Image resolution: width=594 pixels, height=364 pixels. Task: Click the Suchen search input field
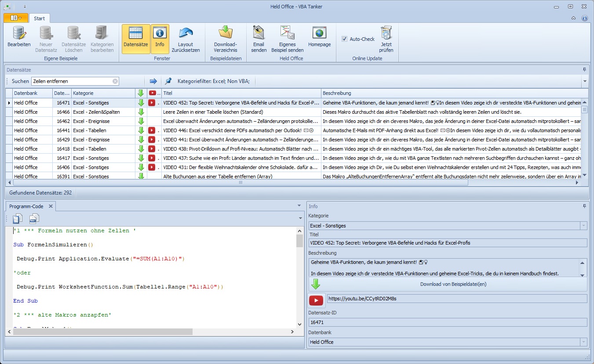(x=71, y=81)
